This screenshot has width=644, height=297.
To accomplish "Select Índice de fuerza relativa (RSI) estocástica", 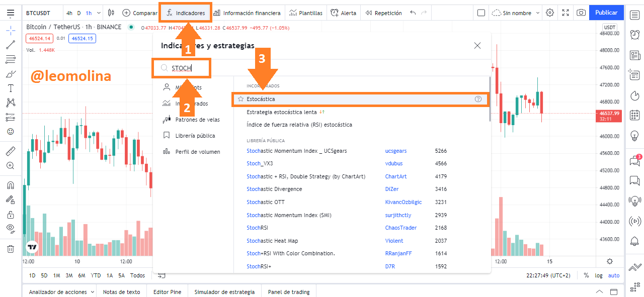I will [x=299, y=125].
